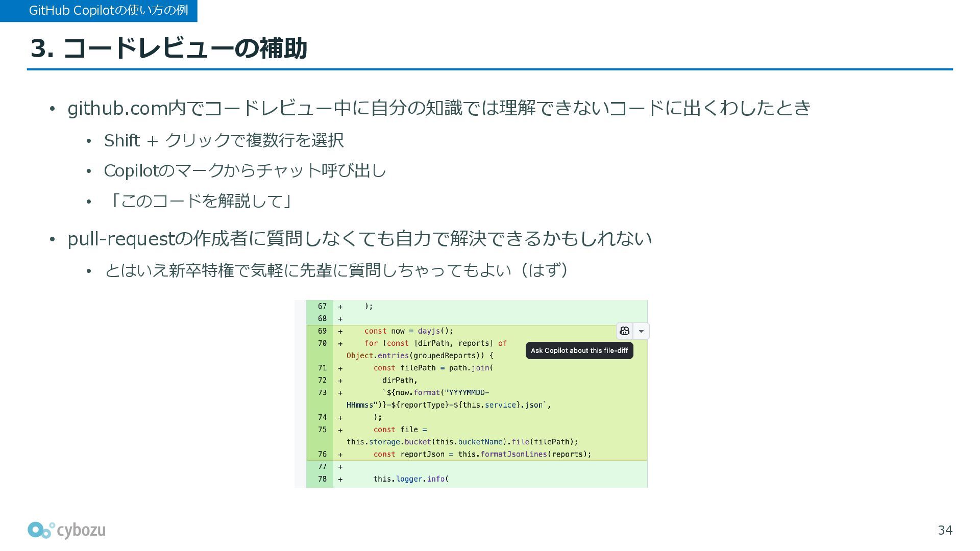Screen dimensions: 980x551
Task: Click 'Object.entries(groupedReports)) {' code text
Action: tap(420, 356)
